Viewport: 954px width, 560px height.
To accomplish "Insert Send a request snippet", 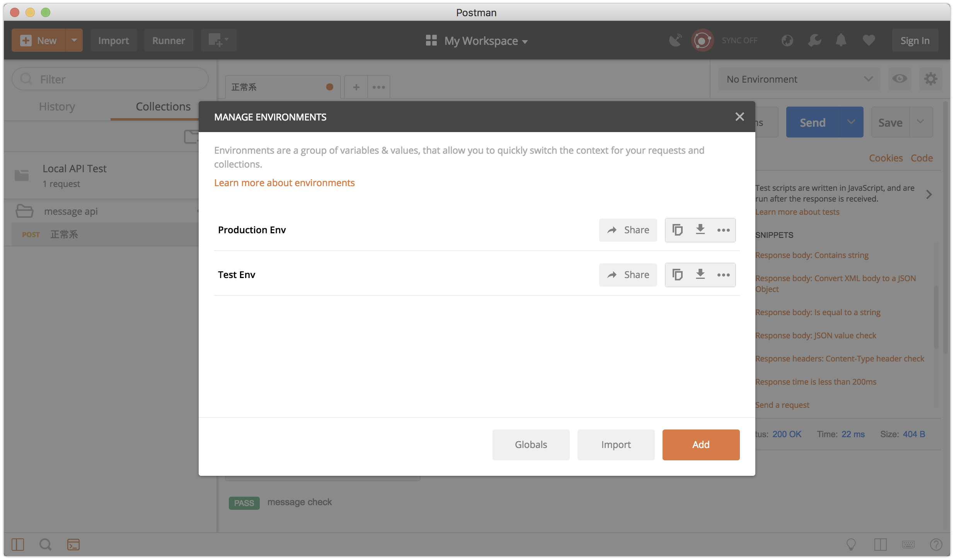I will click(x=782, y=405).
